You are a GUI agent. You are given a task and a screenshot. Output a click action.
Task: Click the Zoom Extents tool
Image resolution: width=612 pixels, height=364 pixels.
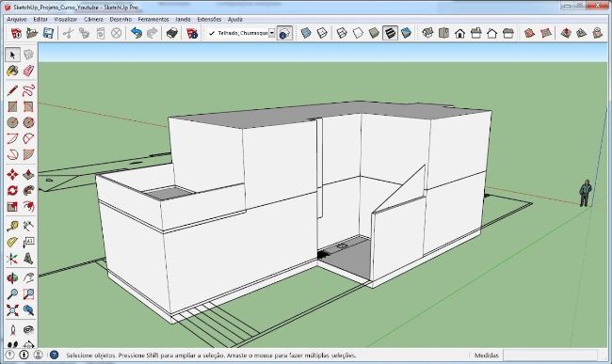(12, 310)
